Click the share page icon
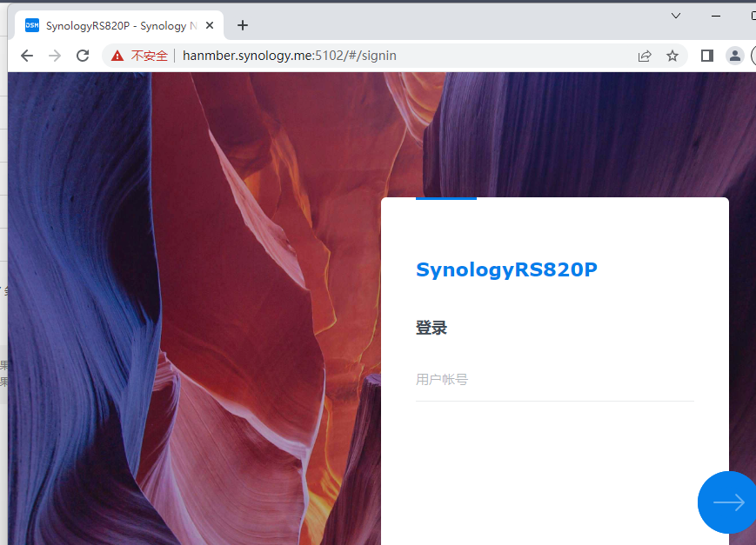 point(645,56)
